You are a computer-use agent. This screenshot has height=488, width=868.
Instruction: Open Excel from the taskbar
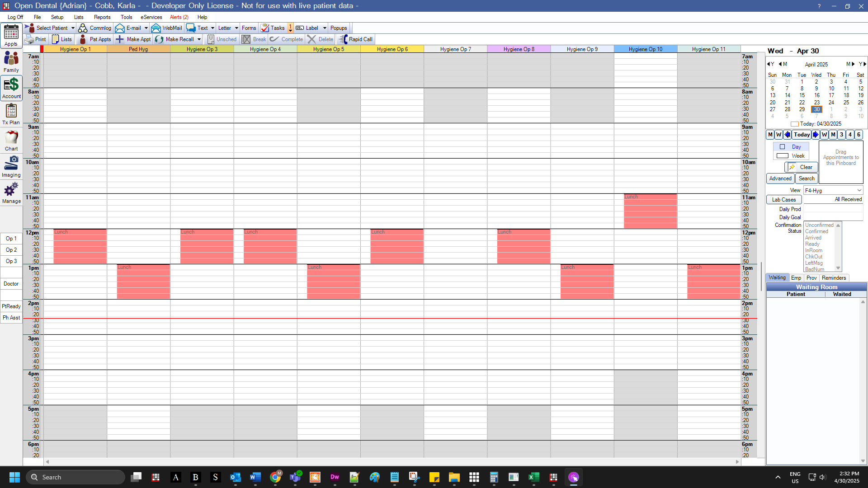[x=533, y=477]
